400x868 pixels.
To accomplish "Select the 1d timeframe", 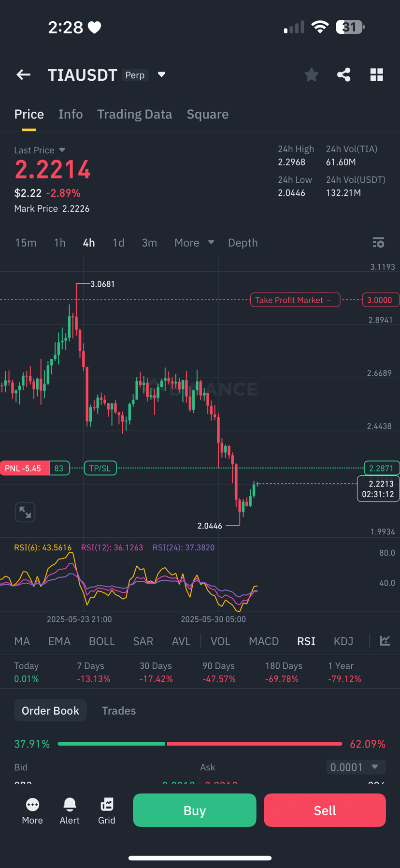I will click(x=118, y=243).
